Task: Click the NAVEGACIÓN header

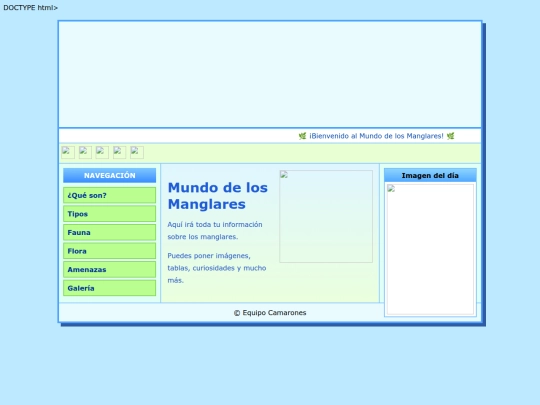Action: (x=110, y=175)
